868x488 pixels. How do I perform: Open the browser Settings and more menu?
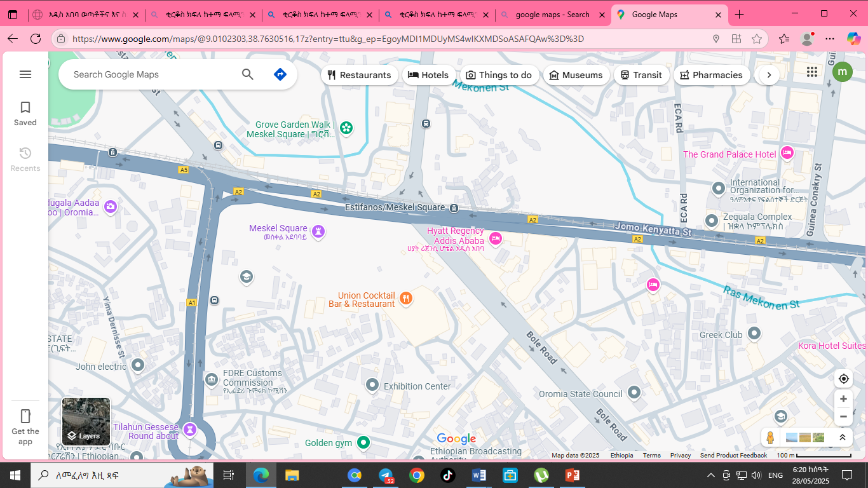pyautogui.click(x=830, y=39)
